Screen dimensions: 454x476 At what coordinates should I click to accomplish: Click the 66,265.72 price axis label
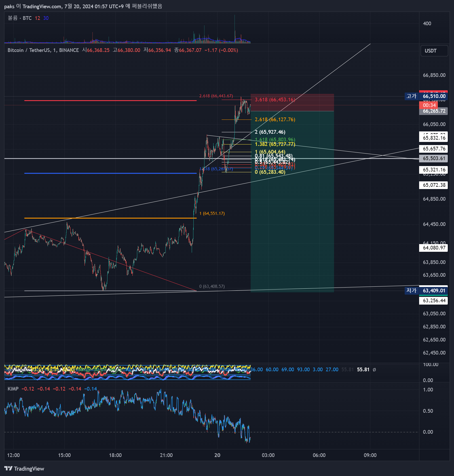click(x=434, y=111)
